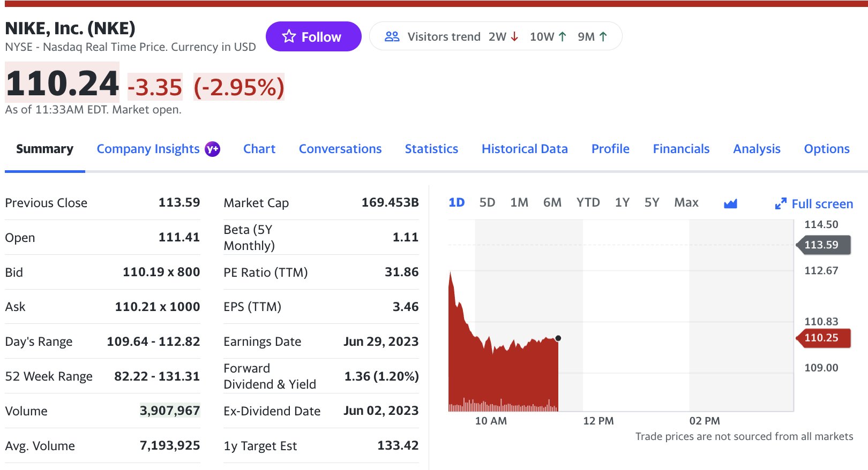Image resolution: width=868 pixels, height=470 pixels.
Task: Select the Max chart range
Action: pyautogui.click(x=686, y=202)
